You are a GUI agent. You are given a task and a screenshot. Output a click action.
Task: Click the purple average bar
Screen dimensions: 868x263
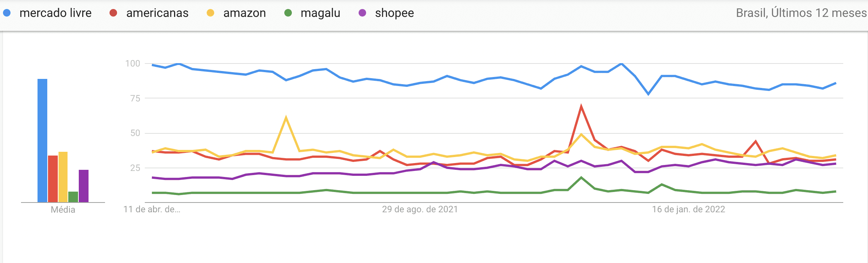point(84,186)
